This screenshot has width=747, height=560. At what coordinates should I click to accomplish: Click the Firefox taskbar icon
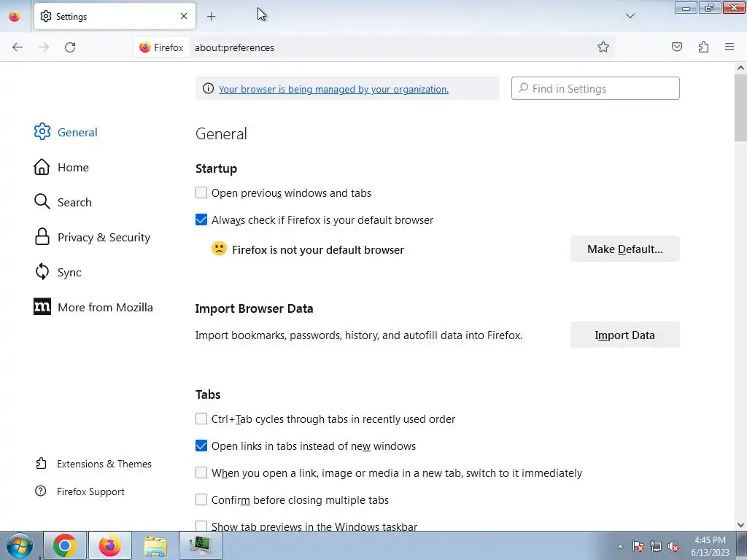pos(109,545)
